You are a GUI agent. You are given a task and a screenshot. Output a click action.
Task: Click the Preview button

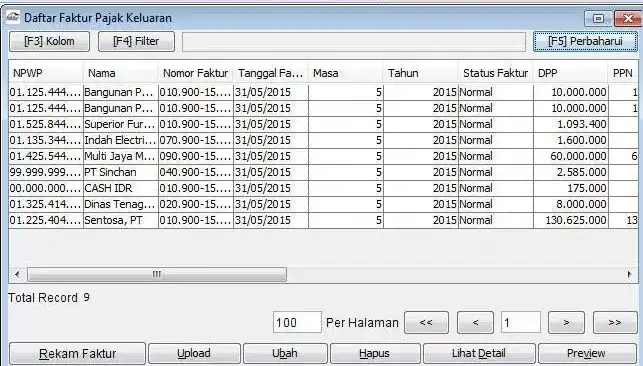tap(587, 354)
